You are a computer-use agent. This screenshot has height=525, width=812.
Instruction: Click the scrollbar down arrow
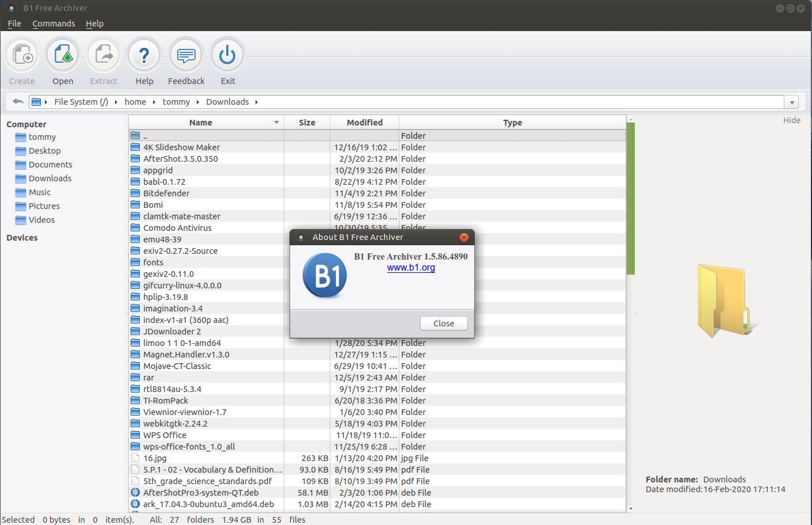coord(630,509)
